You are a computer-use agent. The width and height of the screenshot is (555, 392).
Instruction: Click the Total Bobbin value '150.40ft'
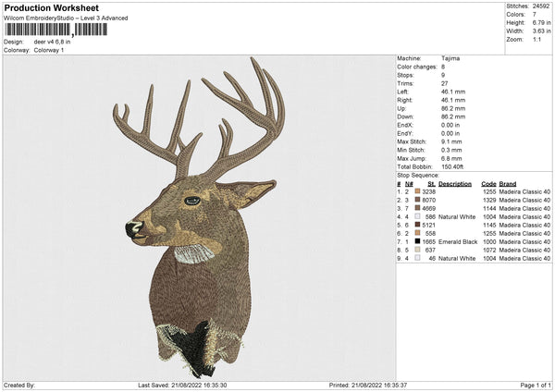point(452,167)
